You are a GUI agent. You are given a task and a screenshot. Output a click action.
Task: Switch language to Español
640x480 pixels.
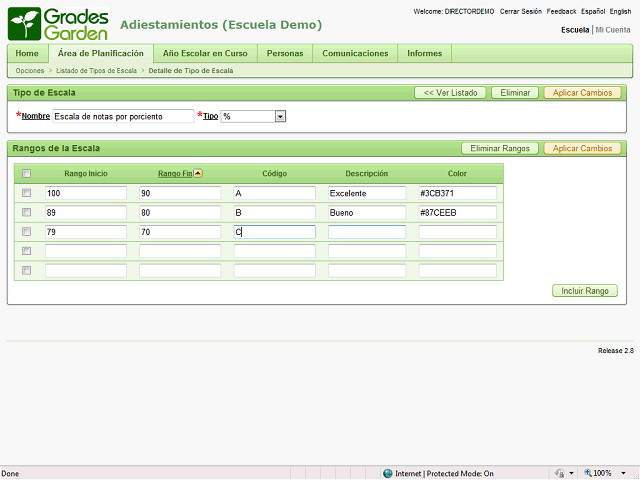(x=593, y=11)
